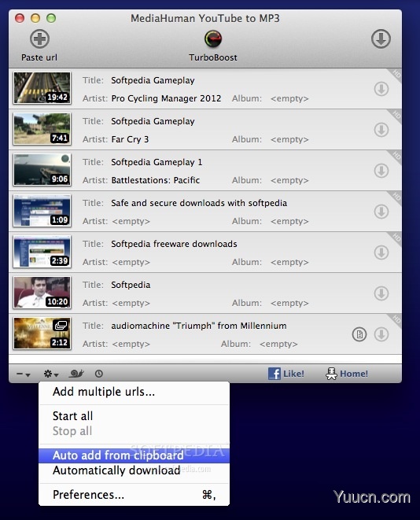This screenshot has height=520, width=420.
Task: Select the 7:41 Far Cry thumbnail
Action: pos(42,129)
